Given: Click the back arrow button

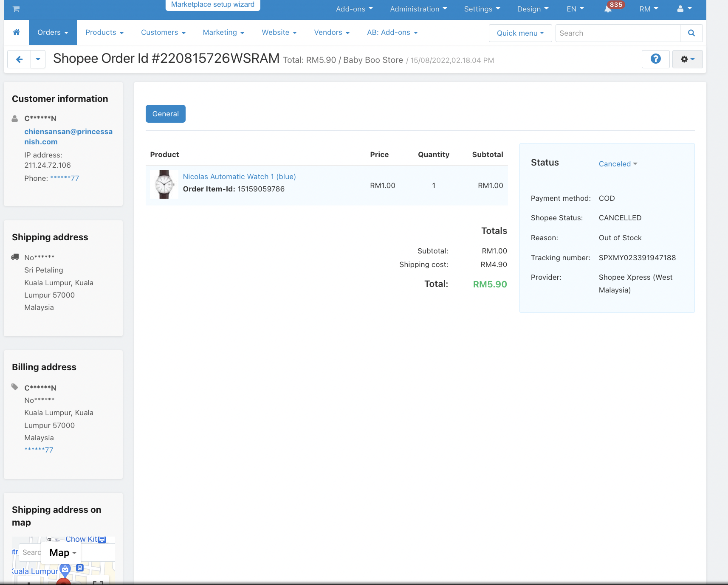Looking at the screenshot, I should click(x=19, y=59).
